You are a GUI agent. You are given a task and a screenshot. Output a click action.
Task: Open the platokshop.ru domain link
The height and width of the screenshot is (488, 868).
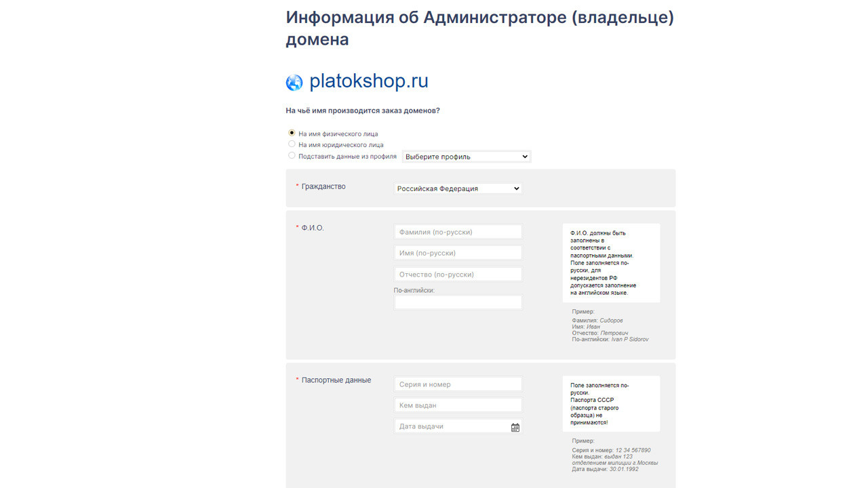368,81
